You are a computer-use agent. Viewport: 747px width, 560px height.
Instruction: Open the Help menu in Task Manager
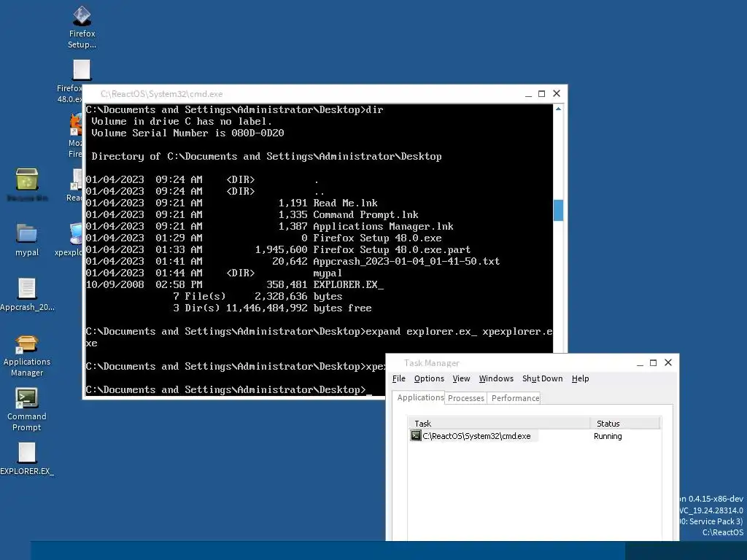(580, 378)
